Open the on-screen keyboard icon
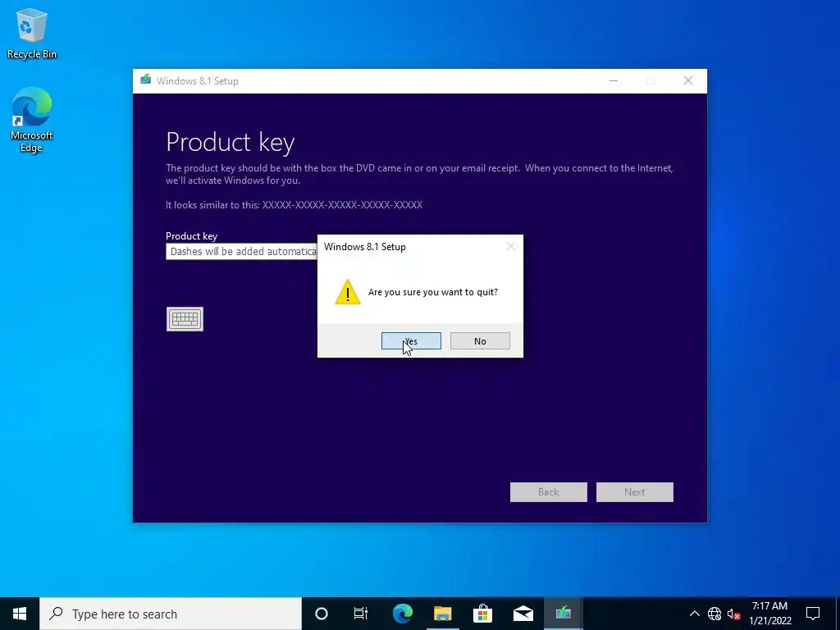Viewport: 840px width, 630px height. [x=185, y=319]
